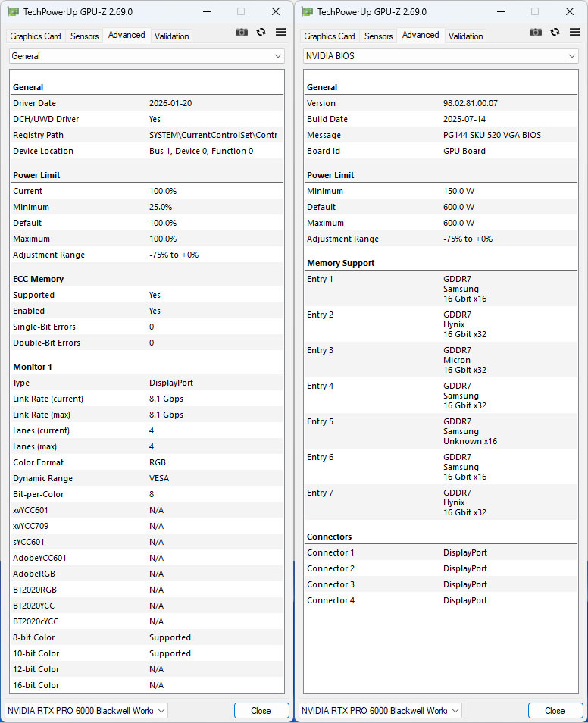Click Connector 4 DisplayPort row

pos(441,600)
